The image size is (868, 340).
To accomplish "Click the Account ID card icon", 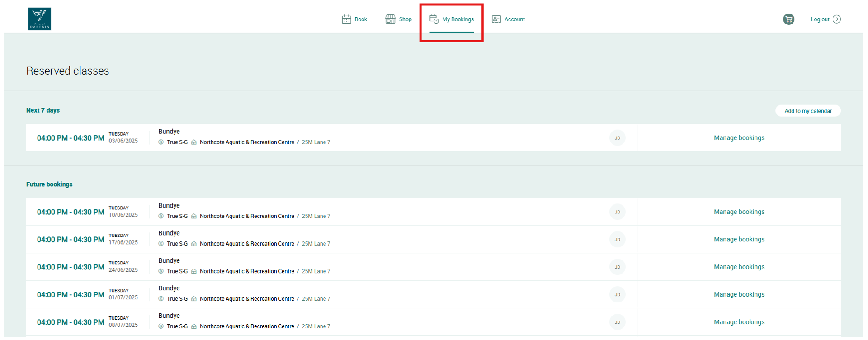I will pyautogui.click(x=496, y=19).
